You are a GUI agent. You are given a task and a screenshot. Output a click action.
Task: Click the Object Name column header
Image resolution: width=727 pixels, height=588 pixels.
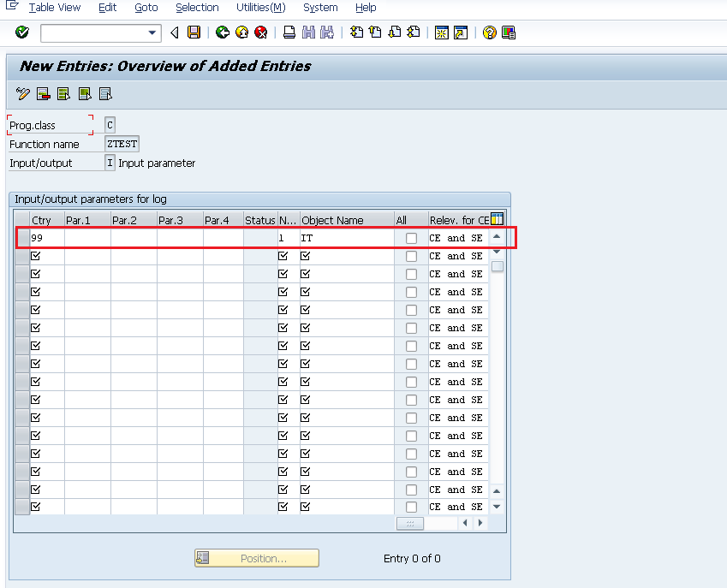pos(347,220)
